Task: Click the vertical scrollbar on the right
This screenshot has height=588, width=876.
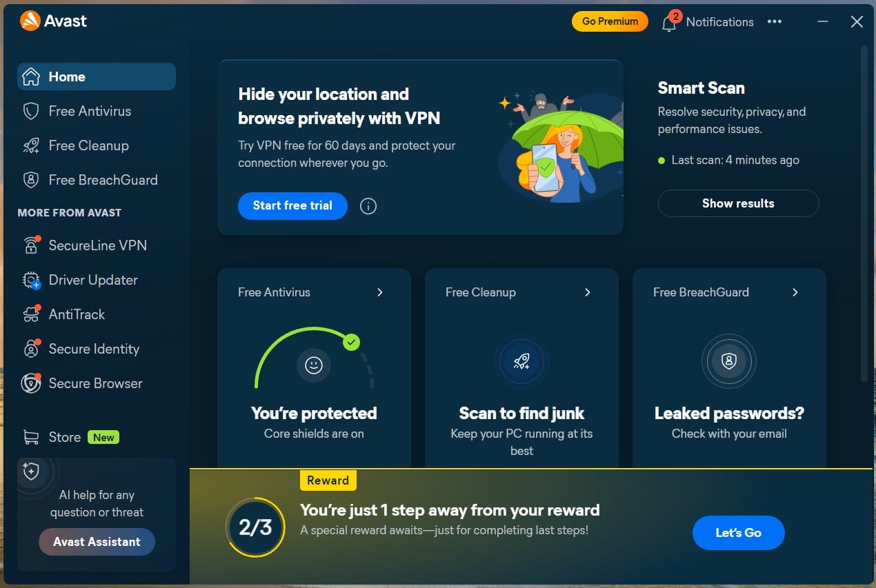Action: pos(864,214)
